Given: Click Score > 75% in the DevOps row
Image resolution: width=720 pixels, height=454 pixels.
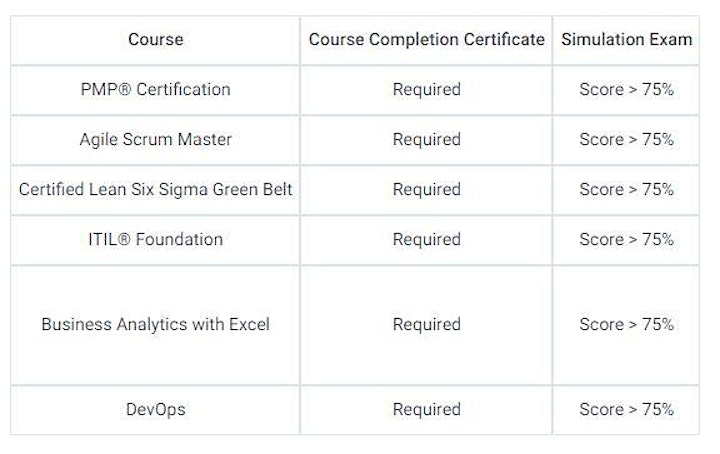Looking at the screenshot, I should (x=626, y=409).
